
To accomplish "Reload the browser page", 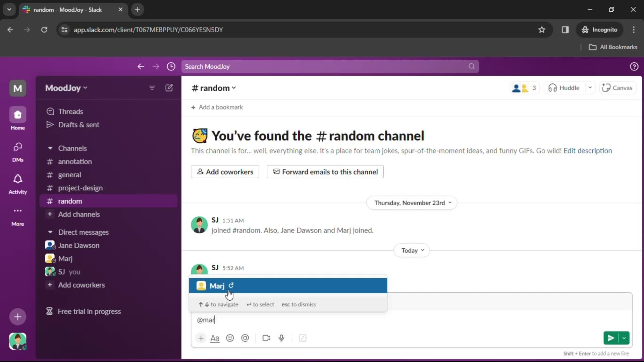I will 44,30.
